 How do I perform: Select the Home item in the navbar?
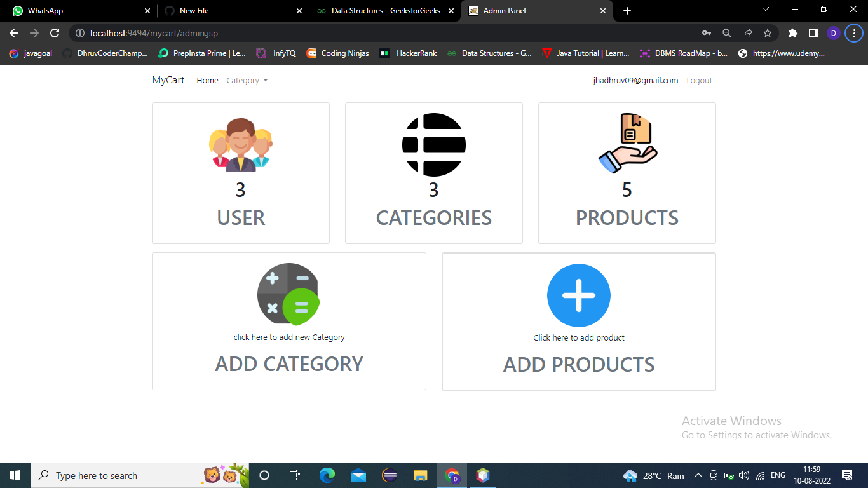click(207, 80)
